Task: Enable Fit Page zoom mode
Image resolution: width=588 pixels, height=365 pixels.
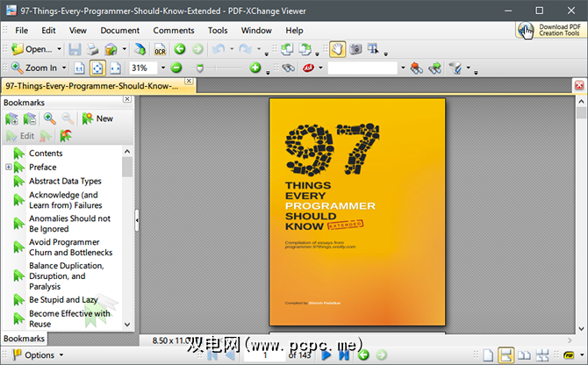Action: pos(97,68)
